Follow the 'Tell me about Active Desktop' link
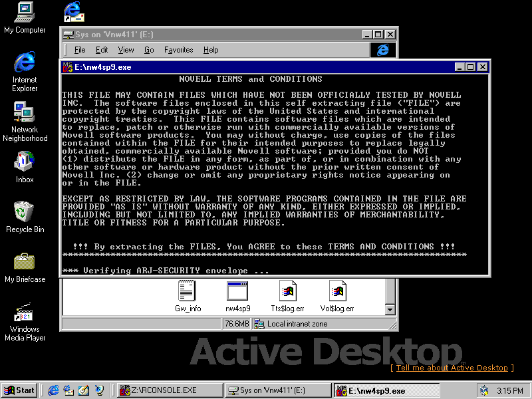This screenshot has height=399, width=532. click(x=452, y=368)
